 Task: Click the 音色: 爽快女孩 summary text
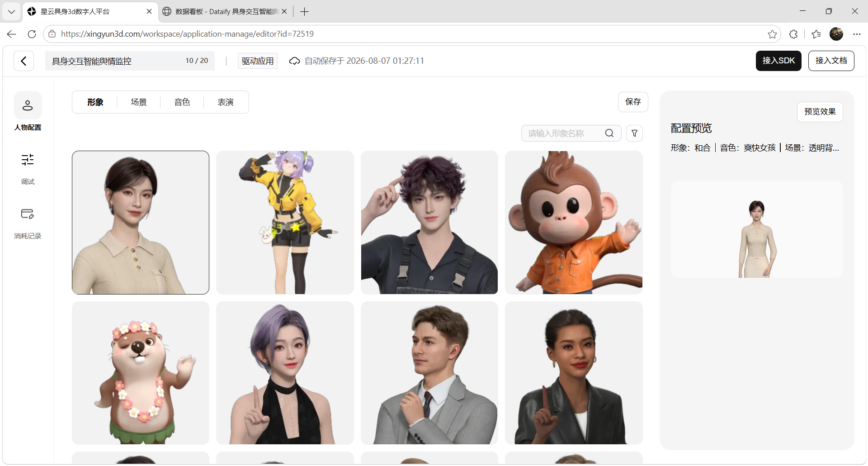click(x=748, y=148)
